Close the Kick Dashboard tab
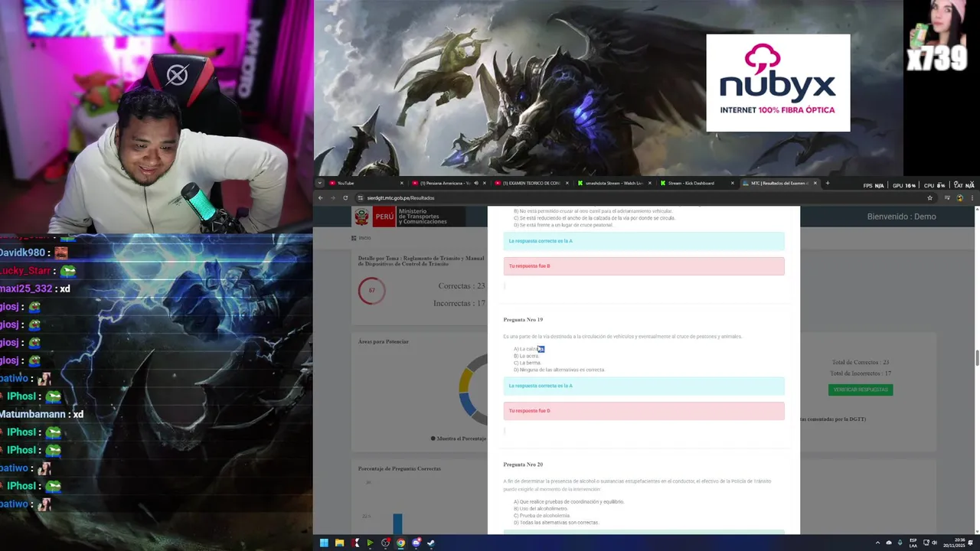The image size is (980, 551). pyautogui.click(x=732, y=183)
